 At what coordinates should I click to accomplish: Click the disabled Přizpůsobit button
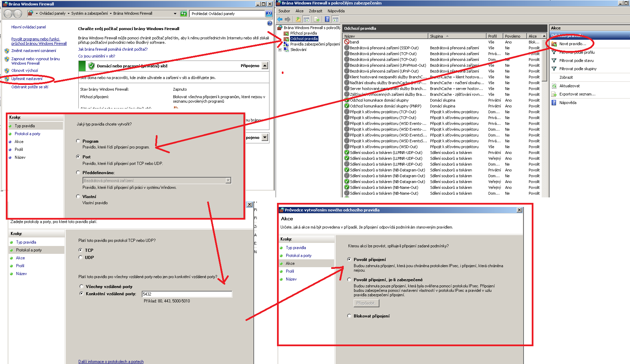coord(366,303)
